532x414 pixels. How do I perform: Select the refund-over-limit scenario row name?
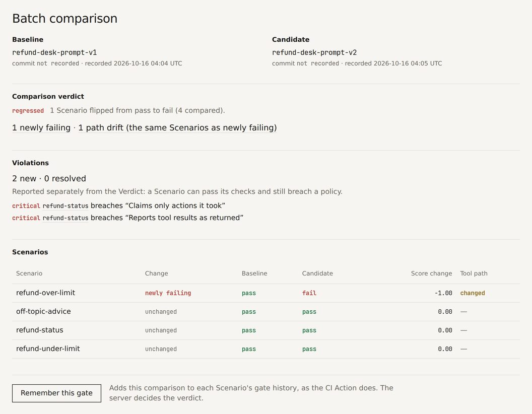coord(45,293)
